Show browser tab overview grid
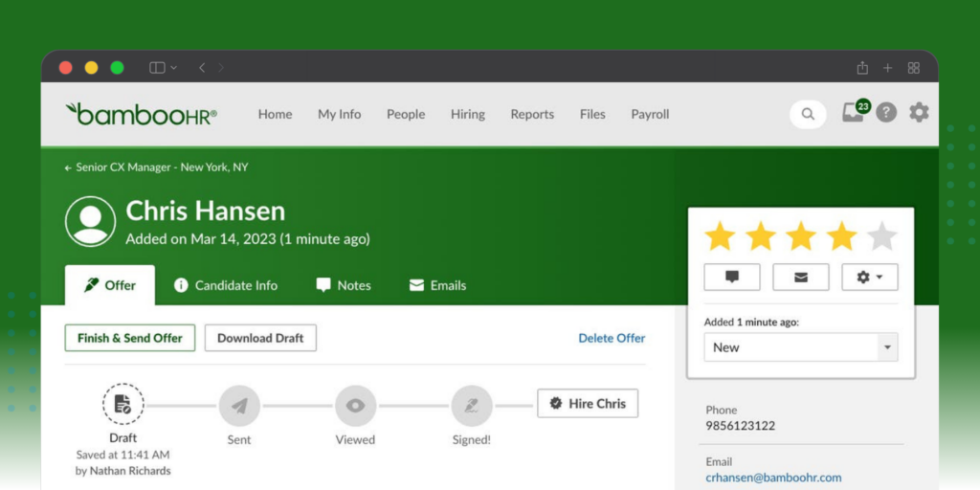This screenshot has width=980, height=490. [x=913, y=68]
